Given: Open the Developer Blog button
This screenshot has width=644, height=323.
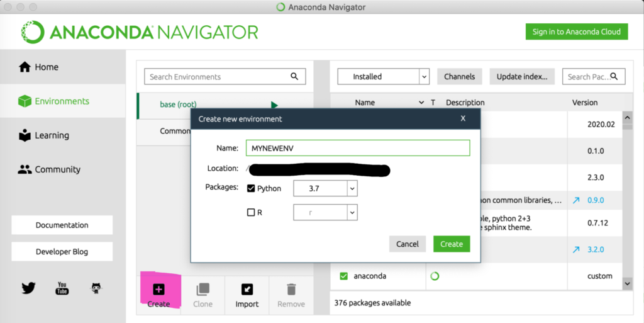Looking at the screenshot, I should (62, 251).
